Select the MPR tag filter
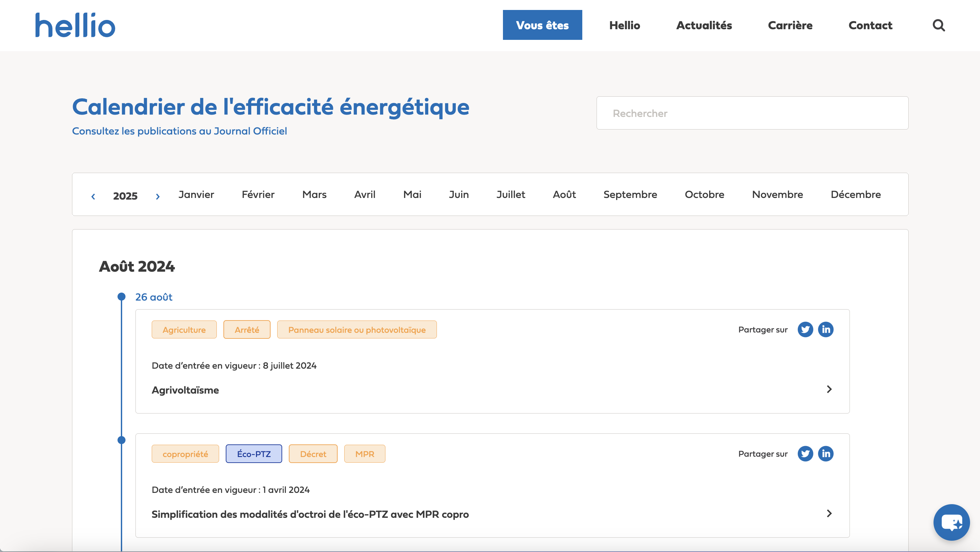The width and height of the screenshot is (980, 552). coord(365,453)
